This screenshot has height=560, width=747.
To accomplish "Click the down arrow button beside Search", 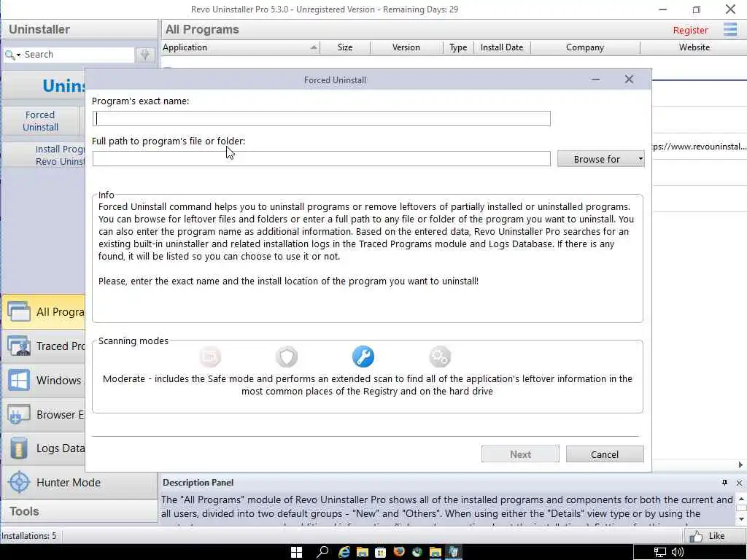I will pos(145,55).
